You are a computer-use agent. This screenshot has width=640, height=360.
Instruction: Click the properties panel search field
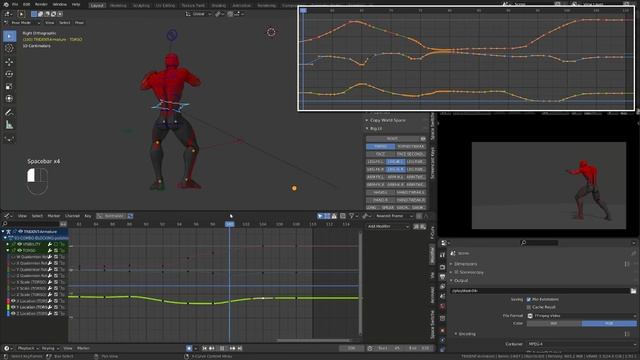click(539, 243)
